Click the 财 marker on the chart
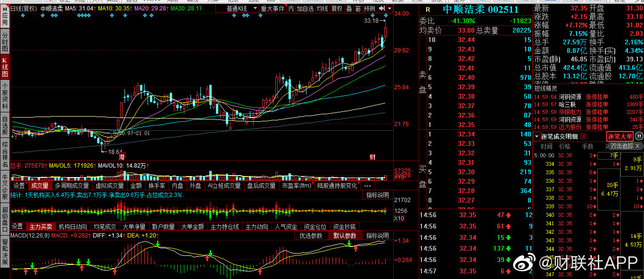Viewport: 644px width, 279px height. pyautogui.click(x=372, y=156)
